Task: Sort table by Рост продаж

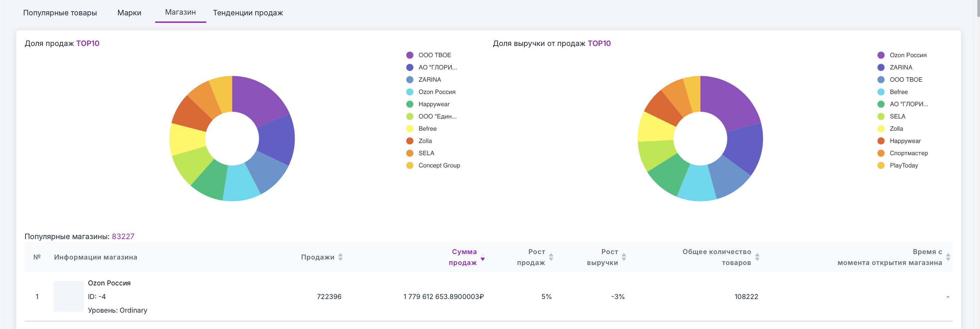Action: tap(535, 257)
